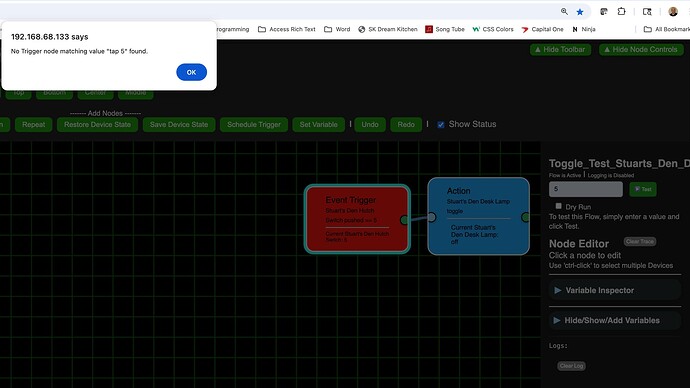Select the blue Action node
The width and height of the screenshot is (690, 388).
478,216
